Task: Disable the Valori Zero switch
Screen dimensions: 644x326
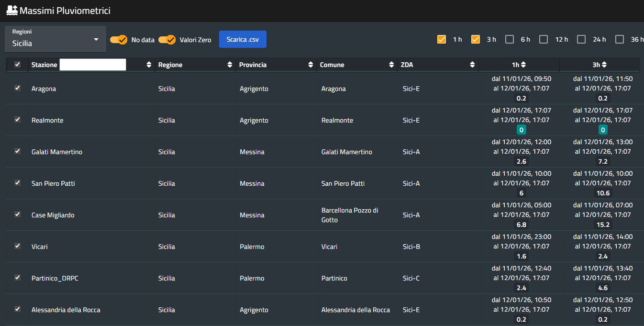Action: click(x=167, y=40)
